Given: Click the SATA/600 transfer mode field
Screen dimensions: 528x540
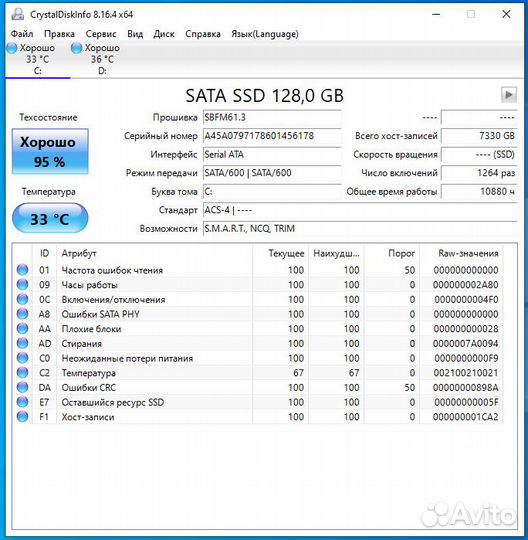Looking at the screenshot, I should (272, 173).
